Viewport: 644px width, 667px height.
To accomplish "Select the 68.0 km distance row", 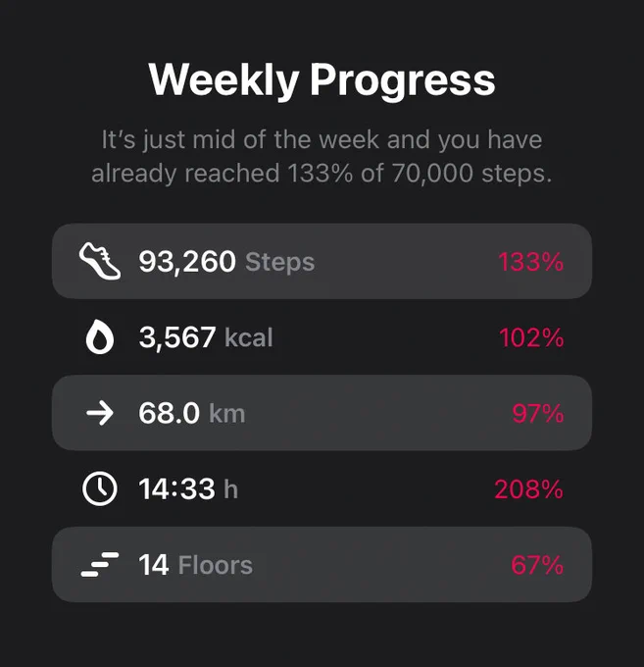I will 322,413.
